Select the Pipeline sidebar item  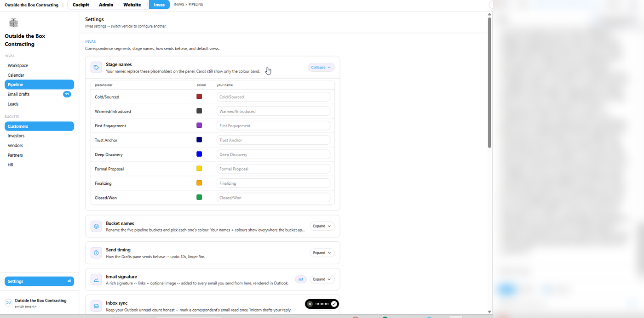tap(39, 85)
